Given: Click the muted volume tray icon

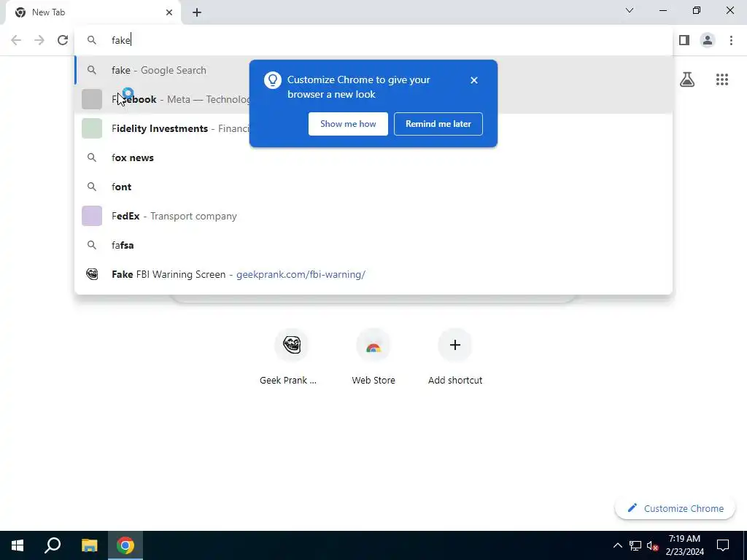Looking at the screenshot, I should (x=652, y=545).
